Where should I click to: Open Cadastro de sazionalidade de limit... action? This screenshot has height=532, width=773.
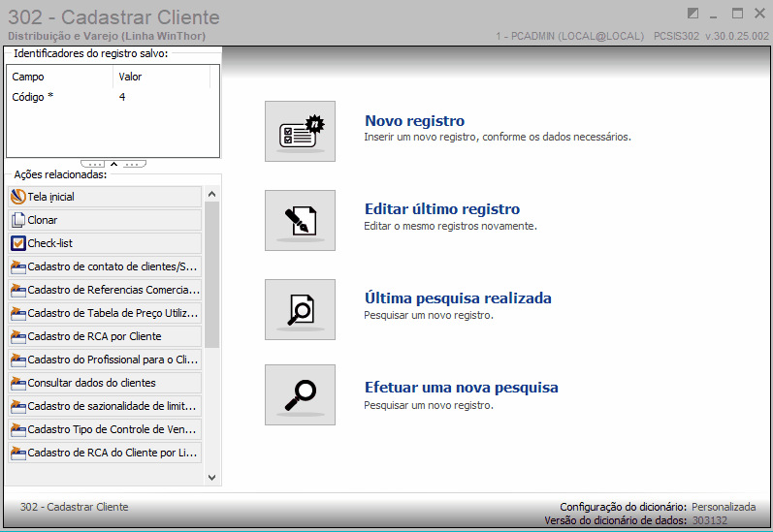pos(105,406)
